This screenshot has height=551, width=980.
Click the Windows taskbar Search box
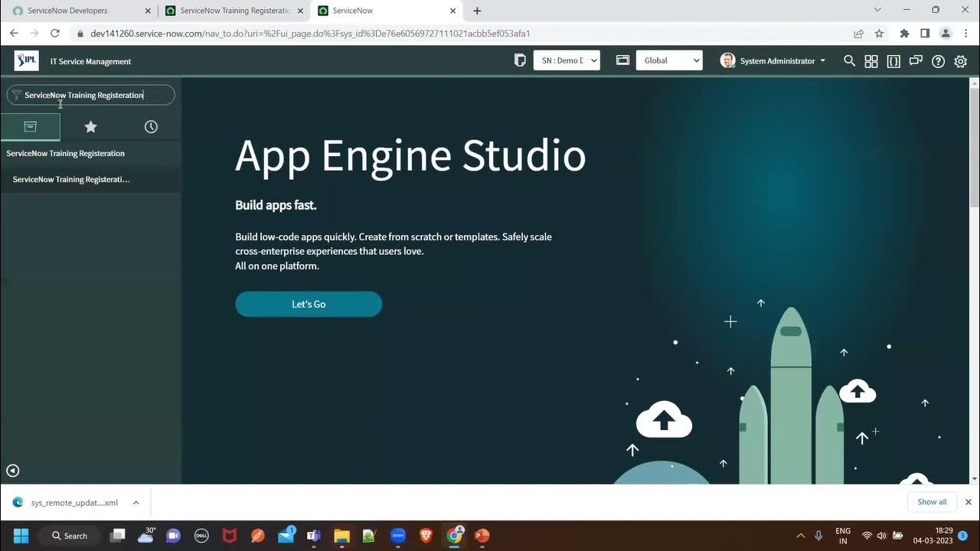70,536
